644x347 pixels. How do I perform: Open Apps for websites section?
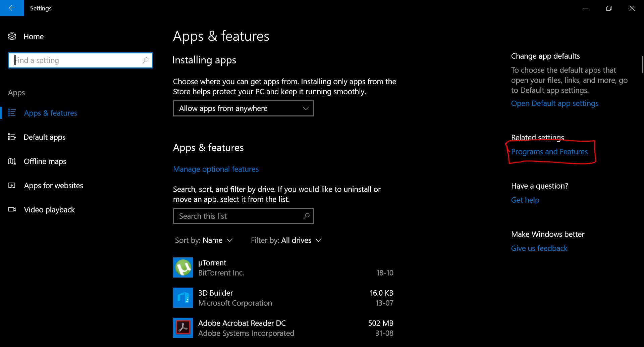(53, 186)
